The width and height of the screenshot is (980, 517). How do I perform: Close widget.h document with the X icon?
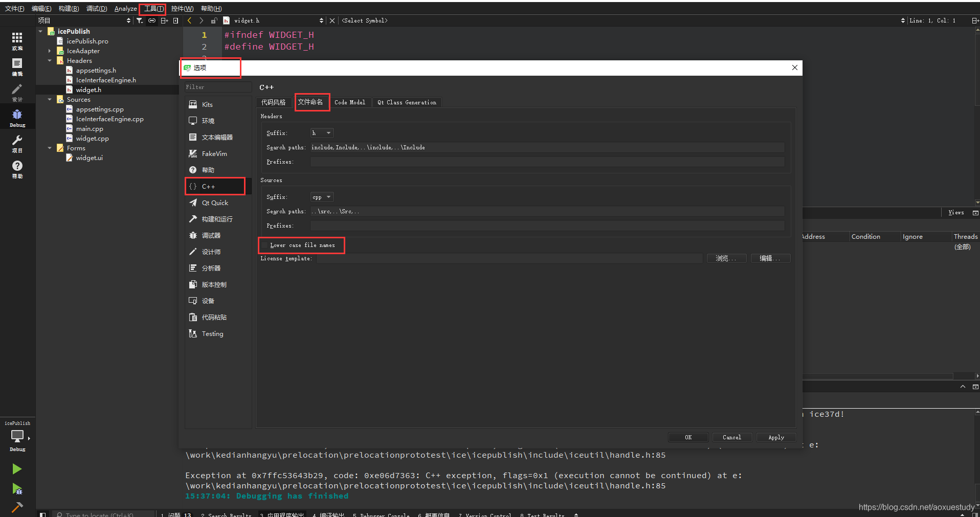click(332, 20)
